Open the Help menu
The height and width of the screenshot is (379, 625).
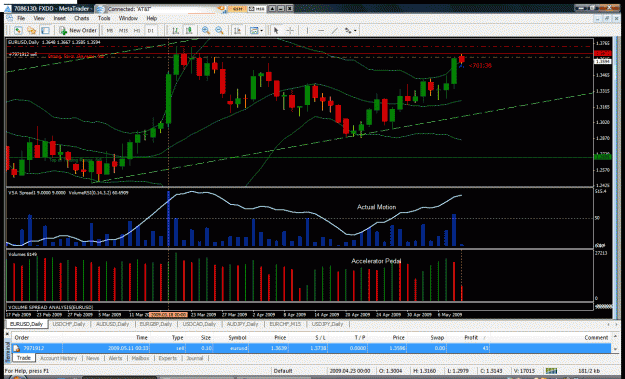[151, 18]
